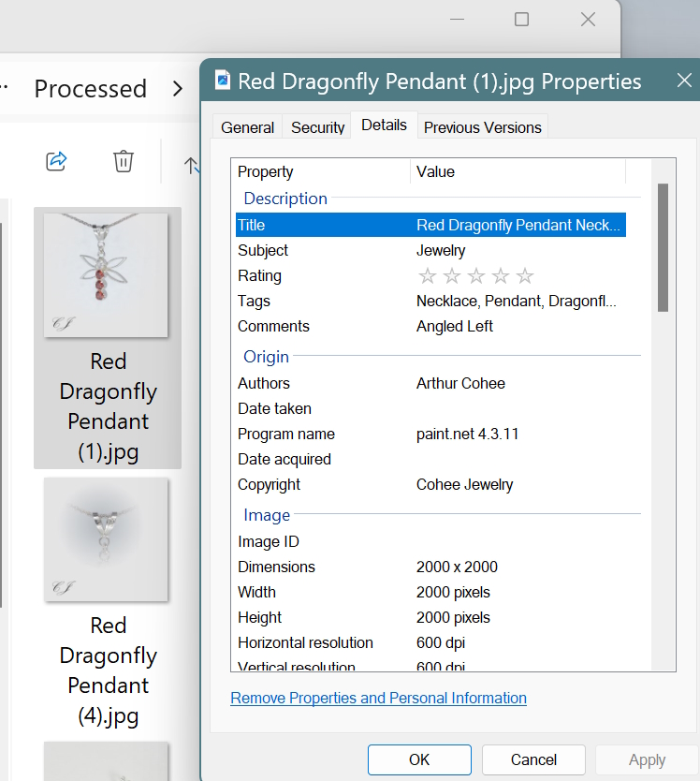Set rating to five stars
The height and width of the screenshot is (781, 700).
525,276
